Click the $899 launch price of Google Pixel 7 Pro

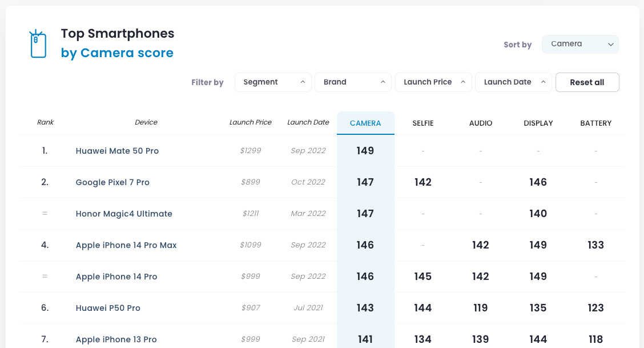251,182
